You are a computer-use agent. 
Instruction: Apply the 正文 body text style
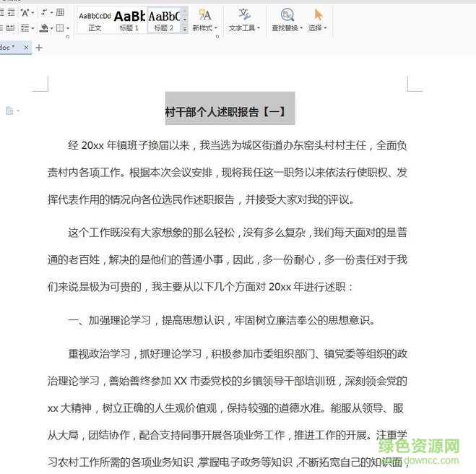pos(95,20)
